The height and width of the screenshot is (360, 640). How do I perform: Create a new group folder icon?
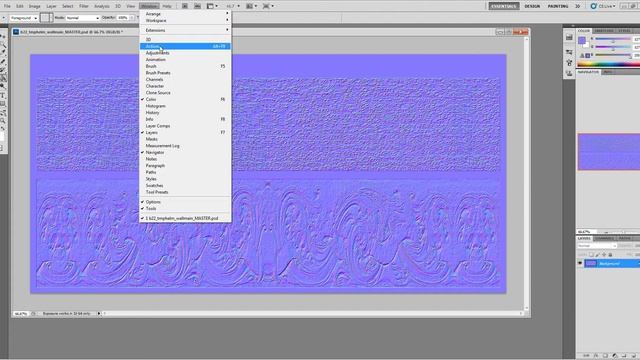click(625, 356)
